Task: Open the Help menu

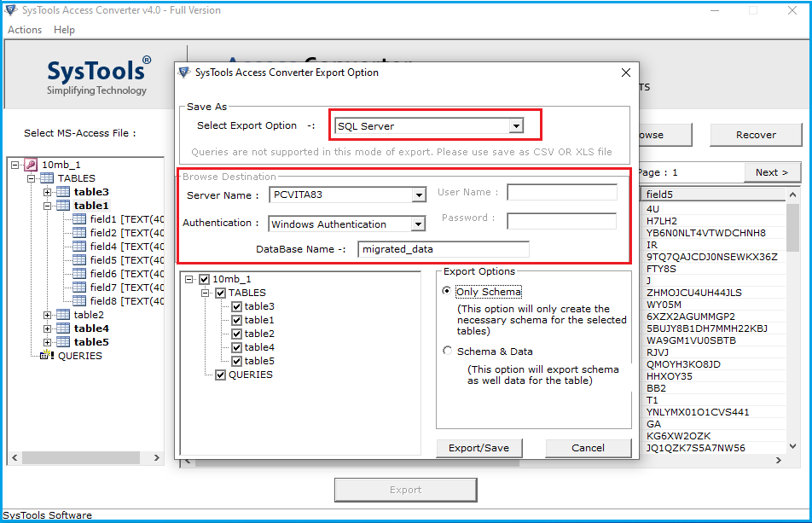Action: point(65,30)
